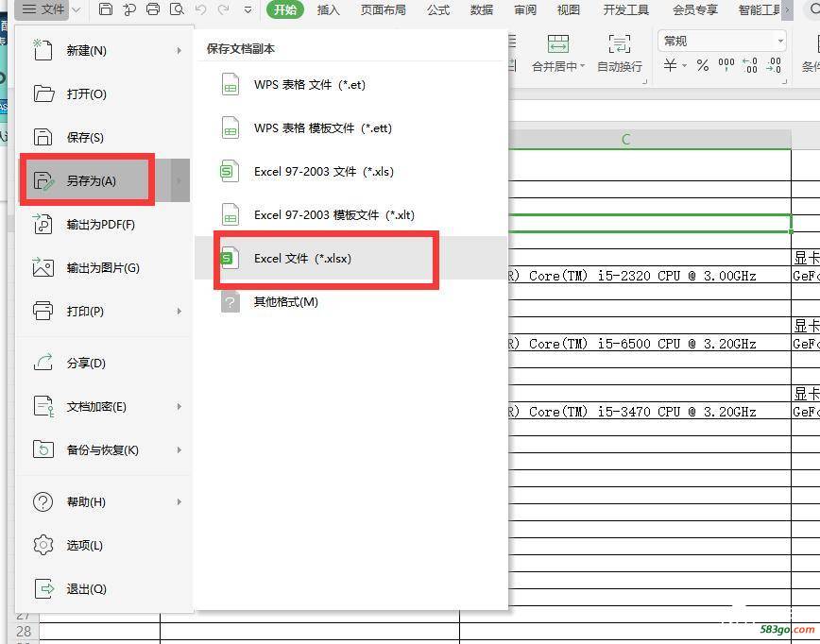Save as Excel 文件 (*.xlsx)
The image size is (820, 644).
click(x=351, y=258)
